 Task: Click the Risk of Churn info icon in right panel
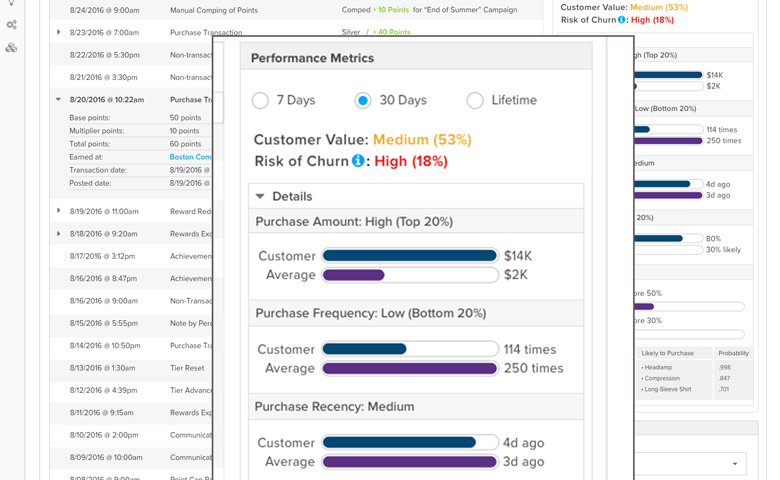tap(621, 20)
